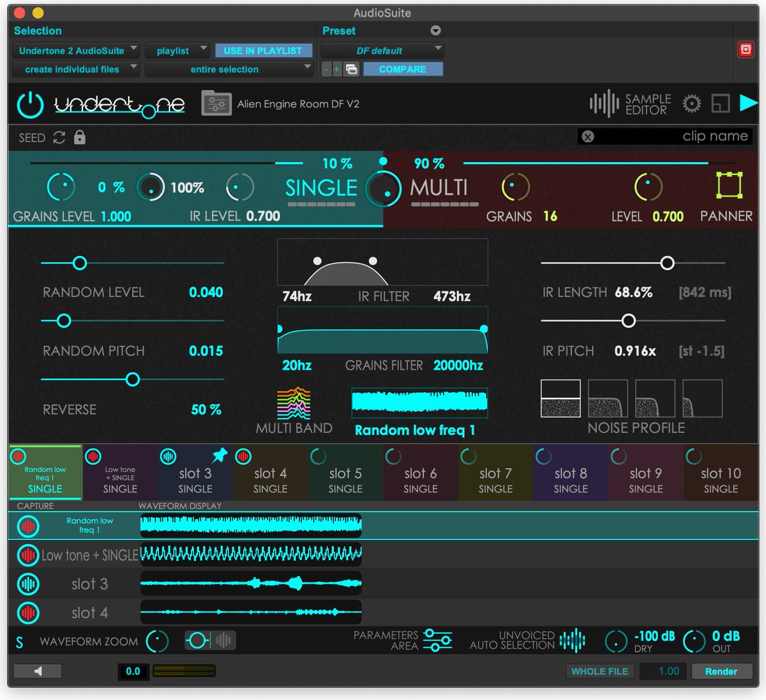Screen dimensions: 766x700
Task: Select the slot 5 tab
Action: pos(345,473)
